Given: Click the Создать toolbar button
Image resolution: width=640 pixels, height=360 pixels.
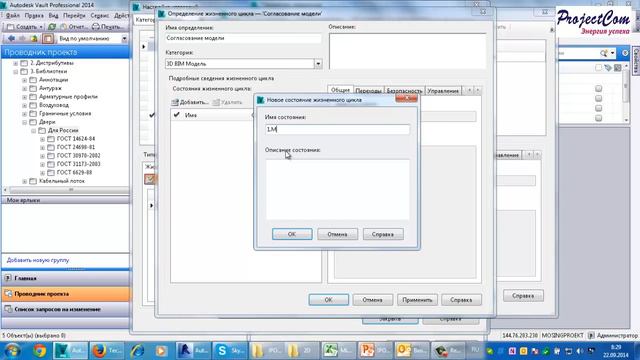Looking at the screenshot, I should [25, 27].
